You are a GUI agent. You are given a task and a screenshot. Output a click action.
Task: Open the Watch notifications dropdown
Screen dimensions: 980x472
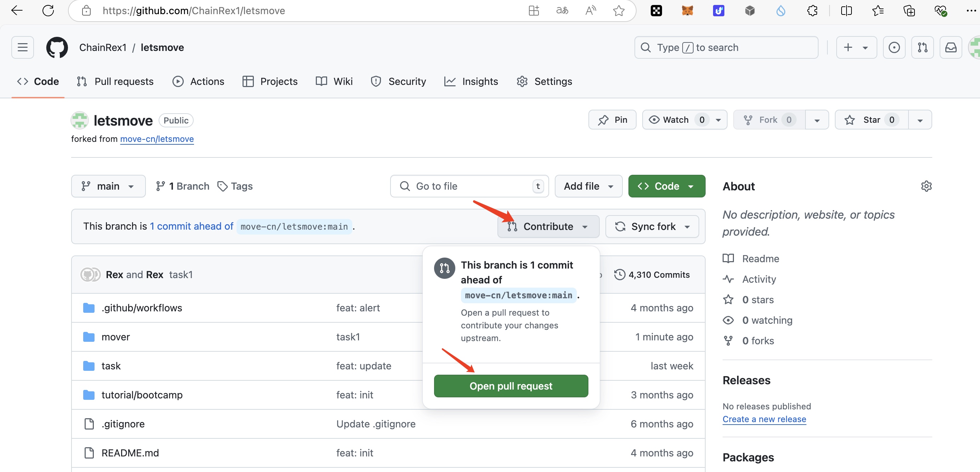click(684, 120)
